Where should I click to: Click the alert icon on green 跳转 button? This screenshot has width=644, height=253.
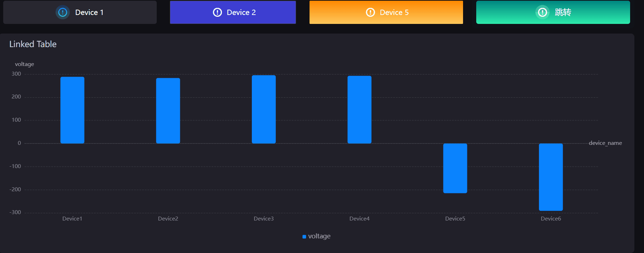coord(542,12)
